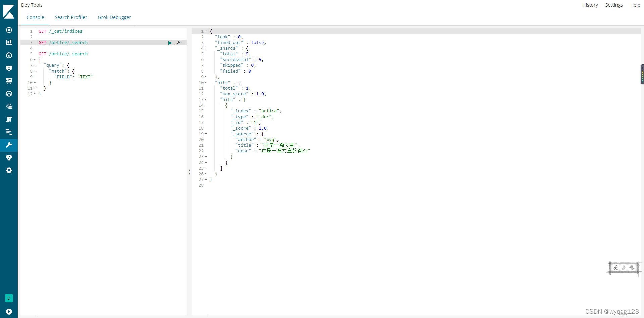
Task: Collapse the sidebar with the bottom arrow button
Action: [9, 312]
